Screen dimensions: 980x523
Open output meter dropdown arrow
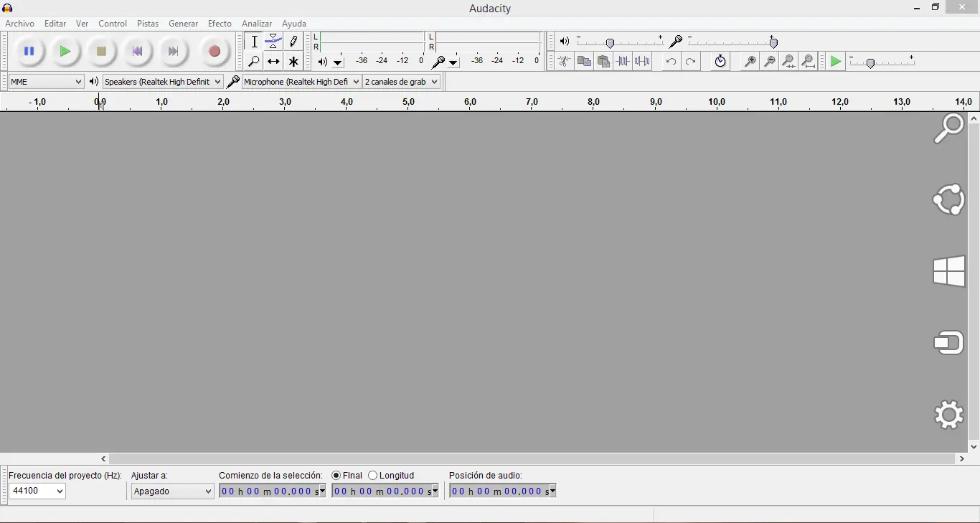click(338, 62)
